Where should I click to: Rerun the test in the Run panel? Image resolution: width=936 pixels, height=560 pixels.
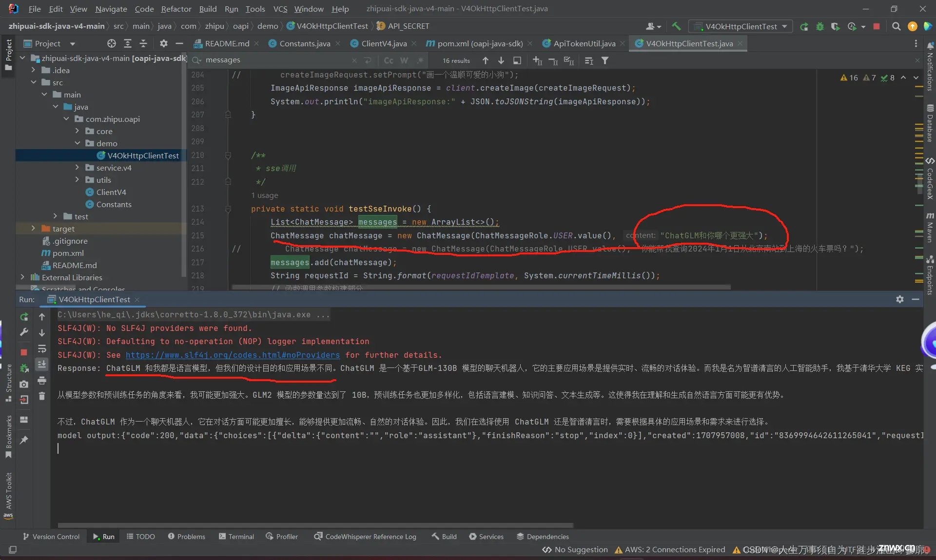point(24,317)
